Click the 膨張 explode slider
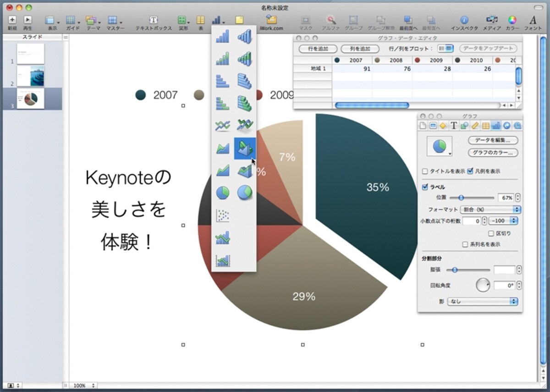 (x=467, y=270)
